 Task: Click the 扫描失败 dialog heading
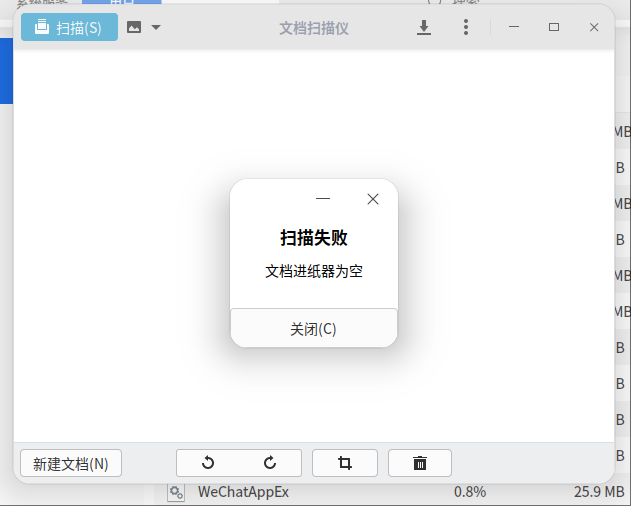point(314,238)
